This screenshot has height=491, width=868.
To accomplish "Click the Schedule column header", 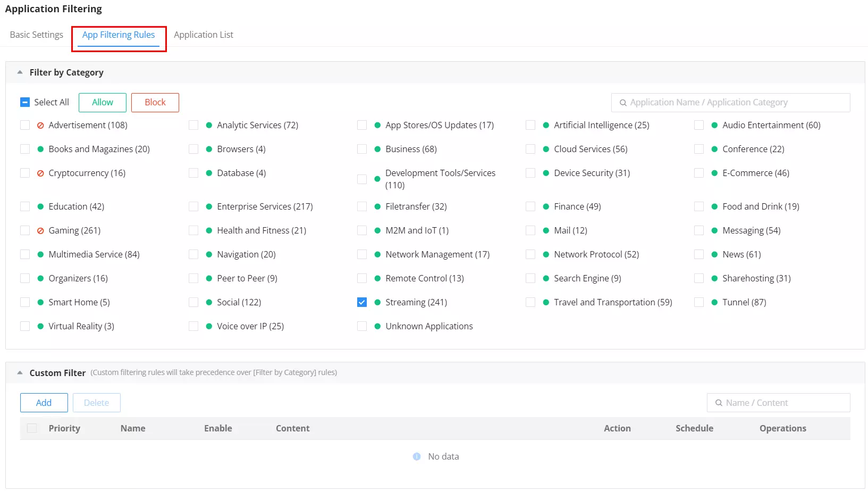I will pyautogui.click(x=694, y=428).
